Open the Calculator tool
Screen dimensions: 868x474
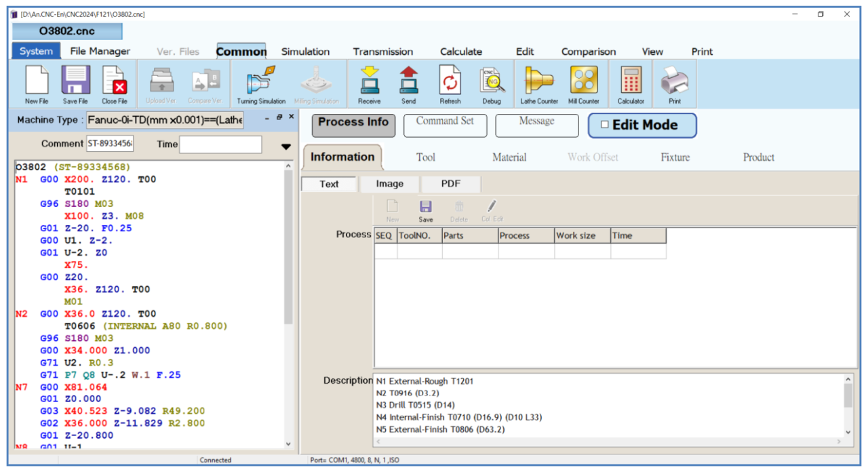coord(631,83)
